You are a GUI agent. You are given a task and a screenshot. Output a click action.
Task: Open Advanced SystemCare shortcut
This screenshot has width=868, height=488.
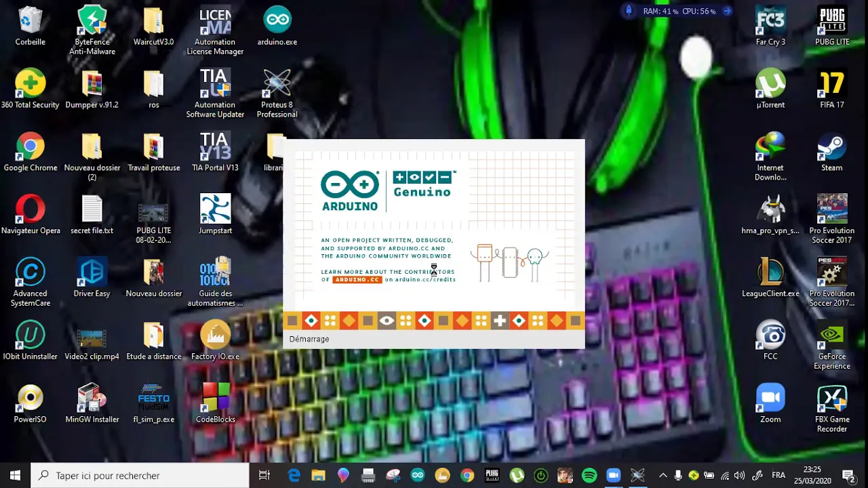(31, 283)
